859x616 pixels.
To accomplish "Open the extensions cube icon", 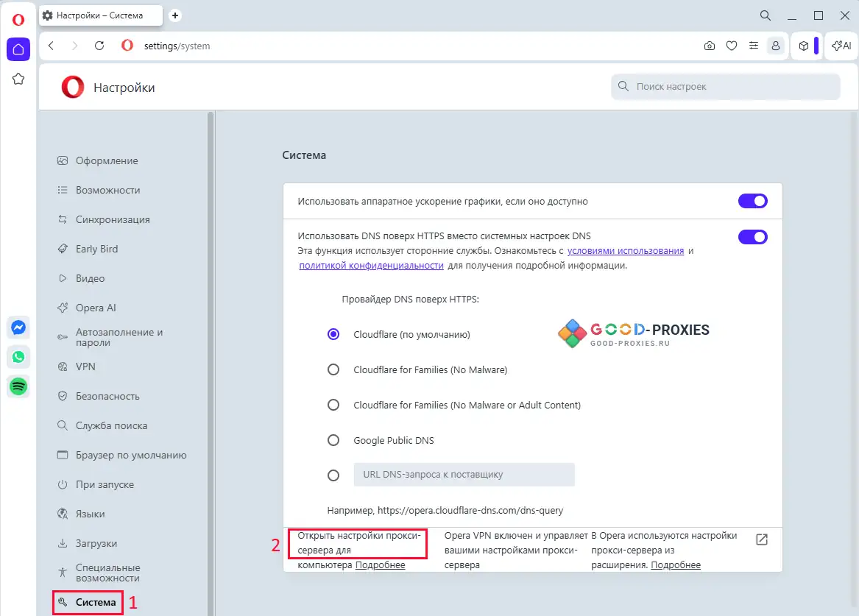I will [x=804, y=46].
